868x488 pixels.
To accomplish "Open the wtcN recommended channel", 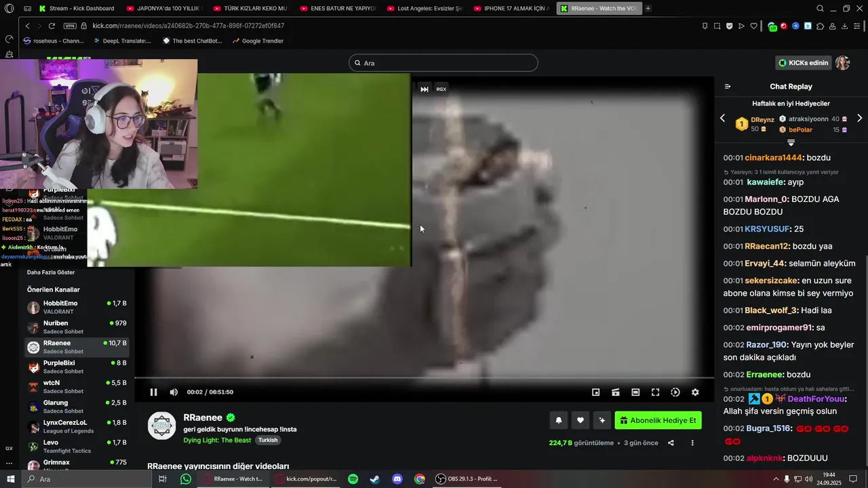I will pyautogui.click(x=77, y=387).
